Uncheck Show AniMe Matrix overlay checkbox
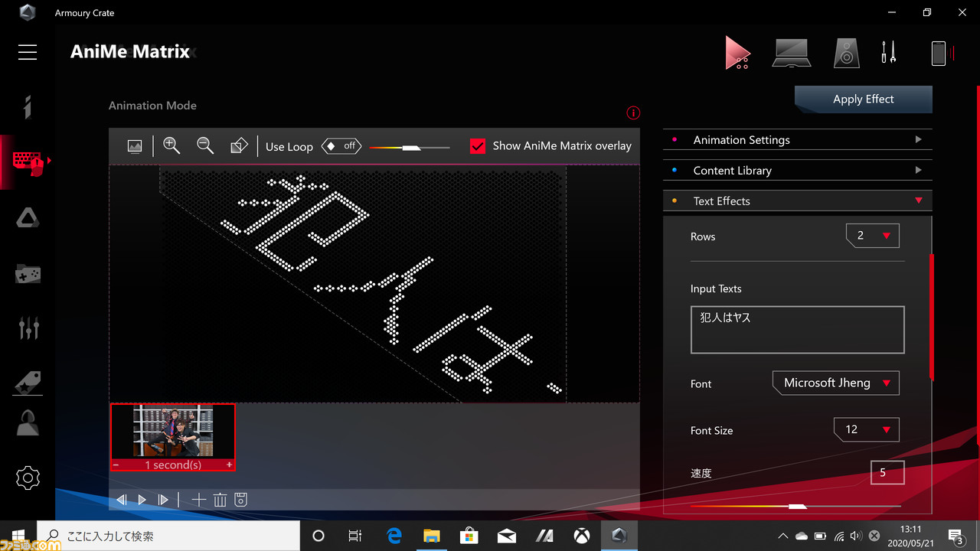 pyautogui.click(x=478, y=146)
